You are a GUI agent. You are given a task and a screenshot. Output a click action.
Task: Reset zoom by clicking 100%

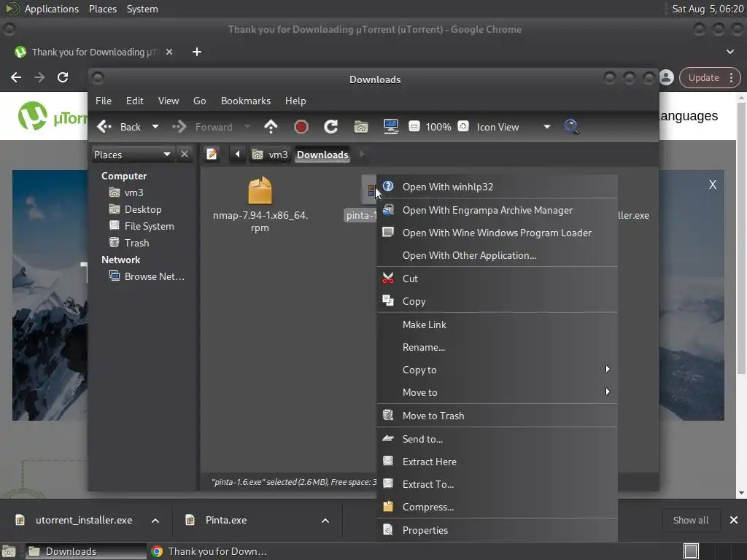tap(438, 127)
